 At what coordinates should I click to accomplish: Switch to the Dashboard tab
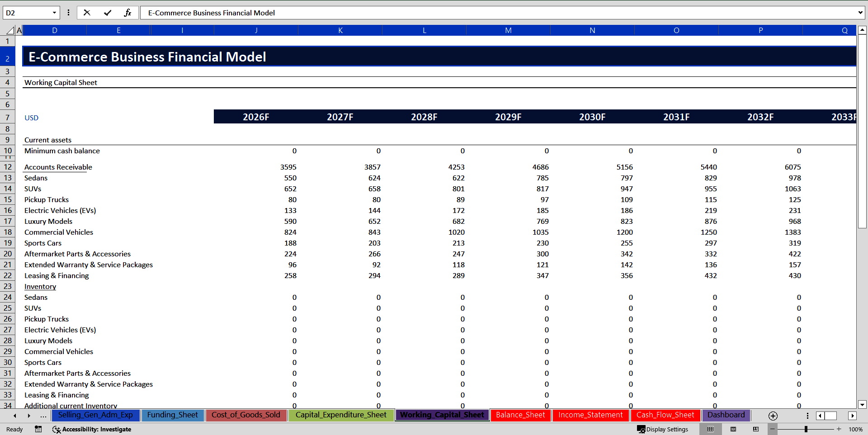click(726, 415)
